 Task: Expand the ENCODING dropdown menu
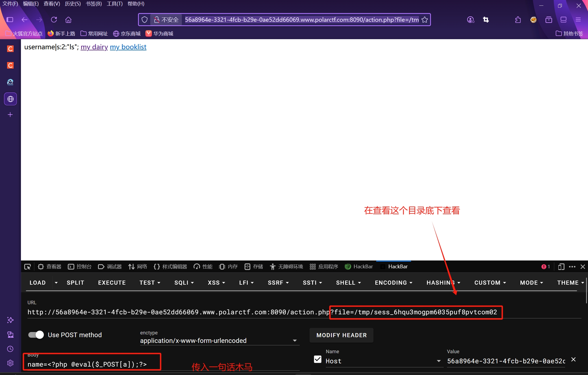(393, 282)
